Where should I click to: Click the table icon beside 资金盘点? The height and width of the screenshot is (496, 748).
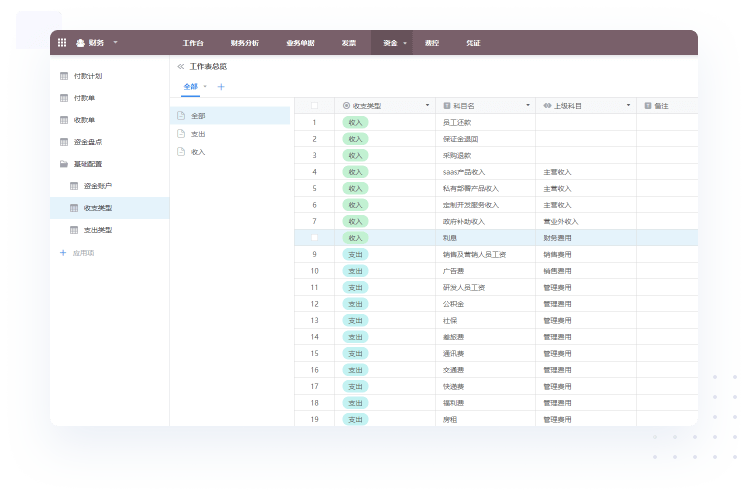pyautogui.click(x=64, y=142)
